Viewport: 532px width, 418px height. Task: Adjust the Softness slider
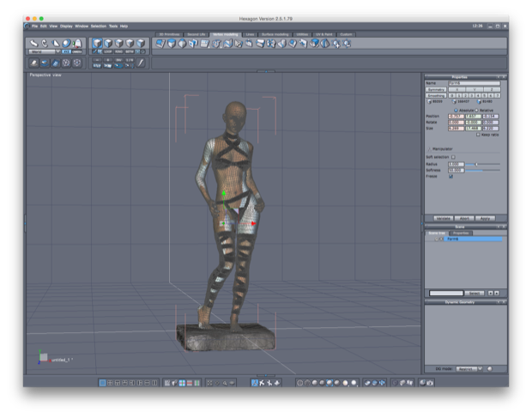[x=483, y=170]
